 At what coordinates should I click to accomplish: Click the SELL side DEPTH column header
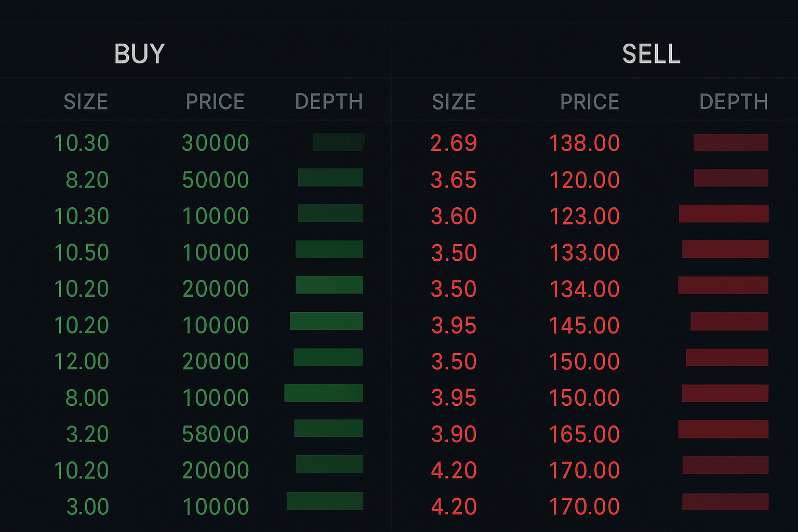734,102
